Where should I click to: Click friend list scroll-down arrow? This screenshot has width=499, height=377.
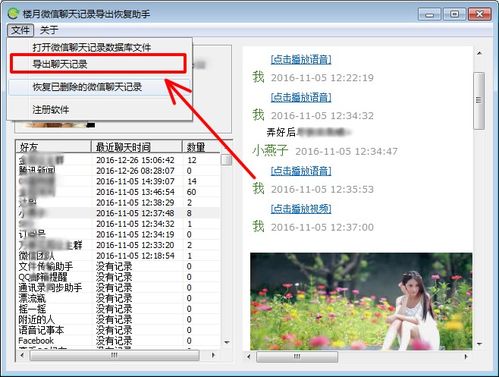click(227, 342)
